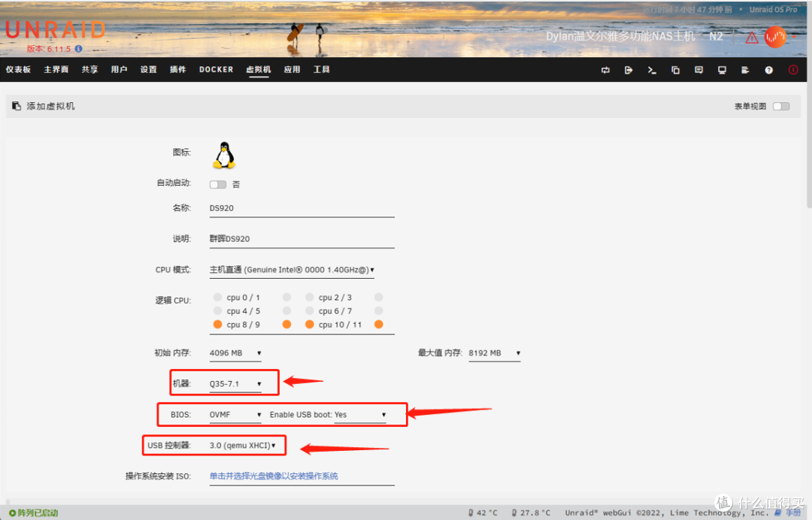The image size is (812, 520).
Task: Click the red warning triangle alert icon
Action: click(752, 38)
